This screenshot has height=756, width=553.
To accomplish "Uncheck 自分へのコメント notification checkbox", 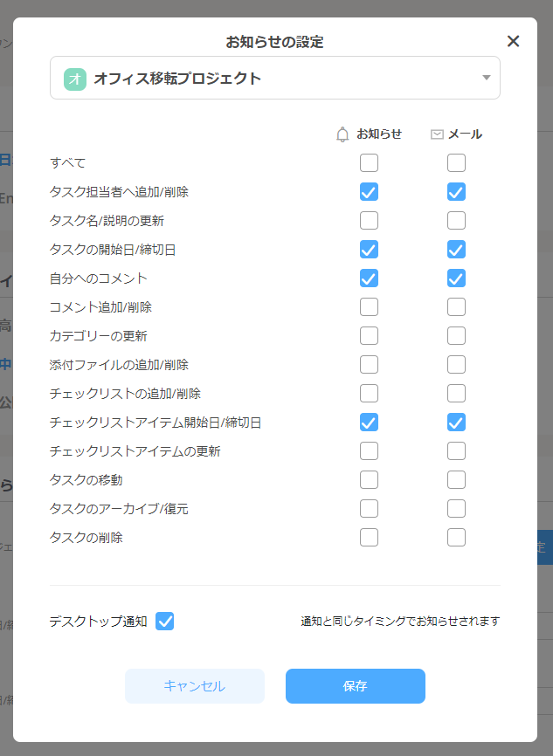I will pos(369,278).
